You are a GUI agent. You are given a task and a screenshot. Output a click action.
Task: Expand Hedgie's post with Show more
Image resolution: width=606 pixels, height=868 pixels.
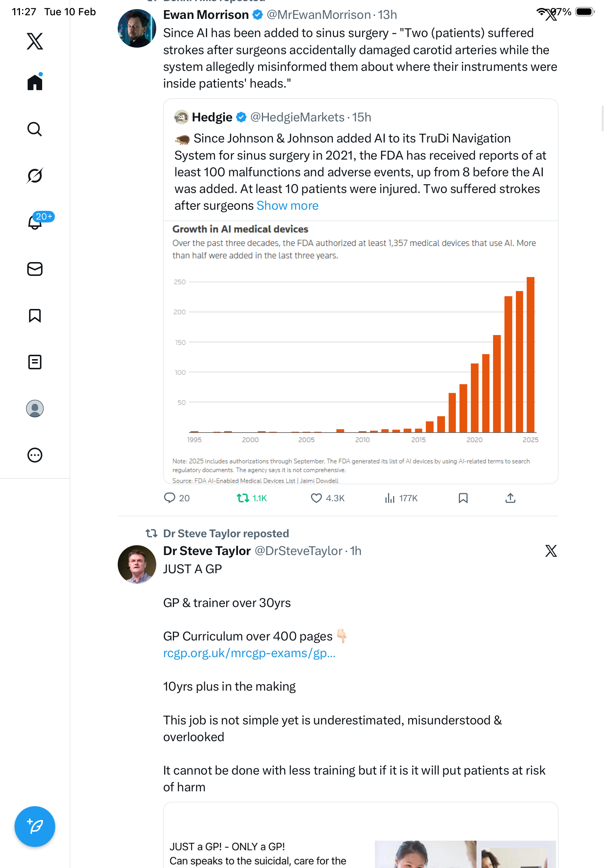(x=287, y=206)
